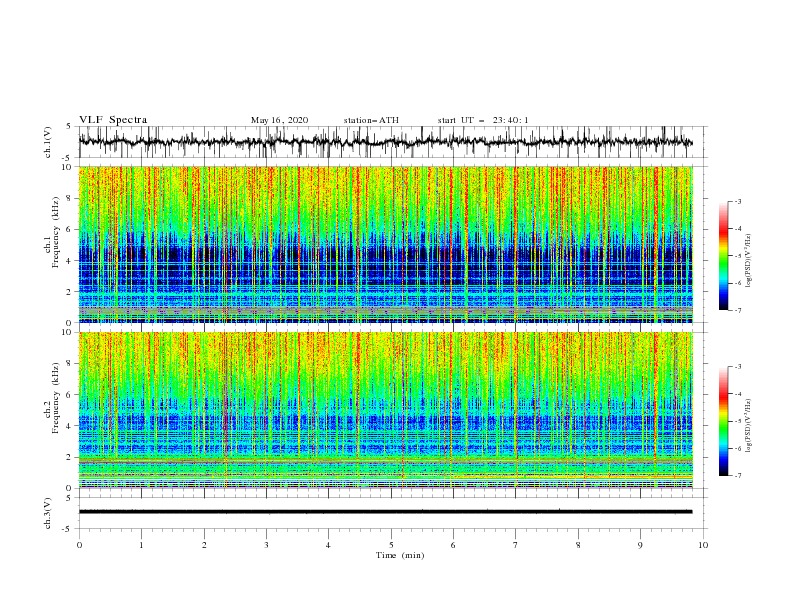Click the "2" kHz tick on ch.2 frequency axis
This screenshot has width=792, height=612.
pos(71,457)
